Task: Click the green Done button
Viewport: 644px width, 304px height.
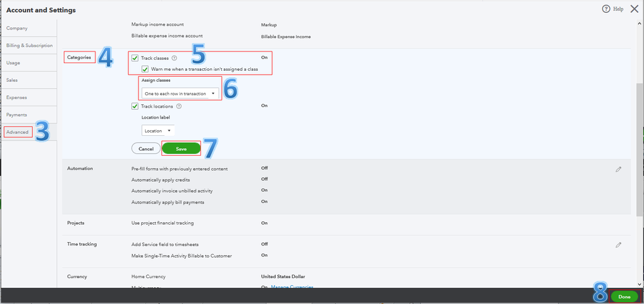Action: (624, 297)
